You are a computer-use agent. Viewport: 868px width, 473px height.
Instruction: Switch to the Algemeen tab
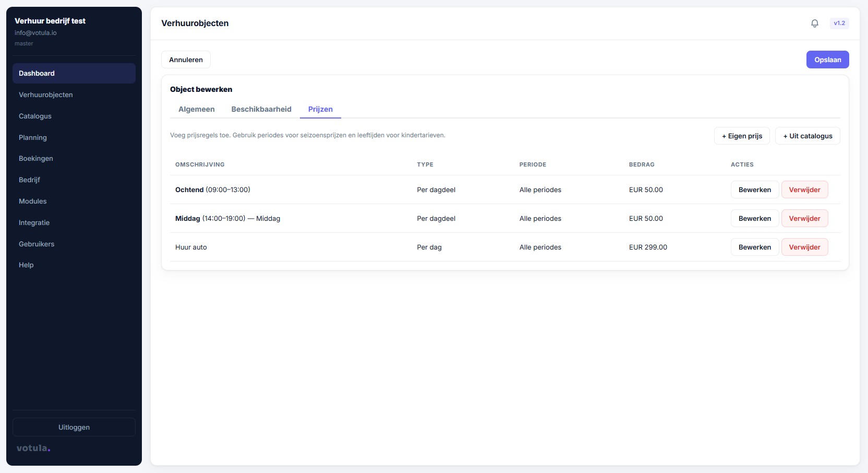(196, 109)
